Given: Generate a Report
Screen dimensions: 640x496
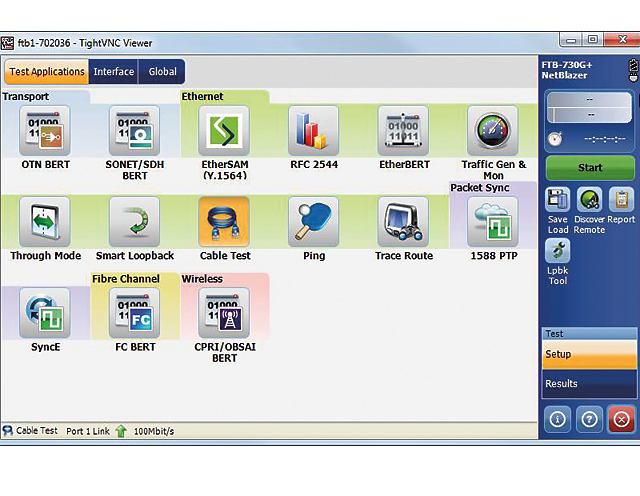Looking at the screenshot, I should (621, 200).
